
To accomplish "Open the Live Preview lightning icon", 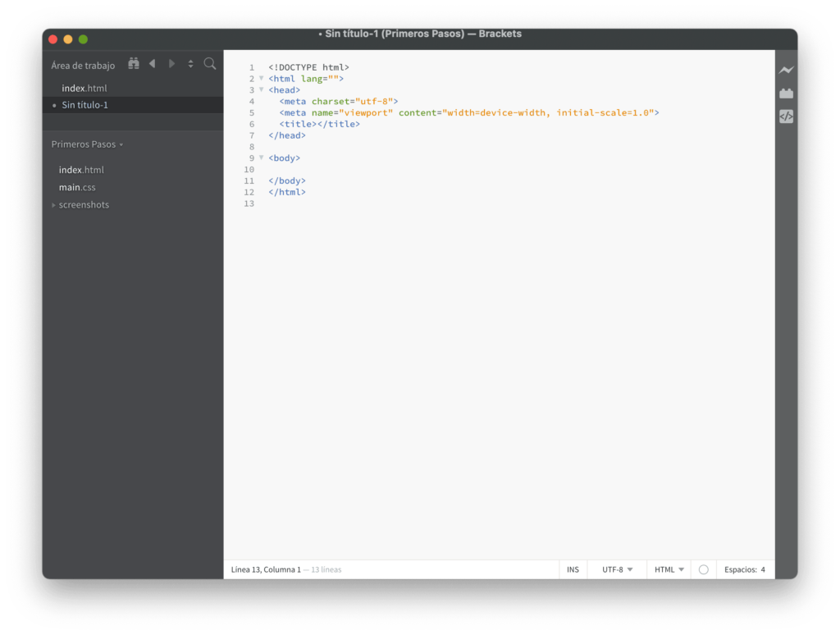I will [786, 70].
